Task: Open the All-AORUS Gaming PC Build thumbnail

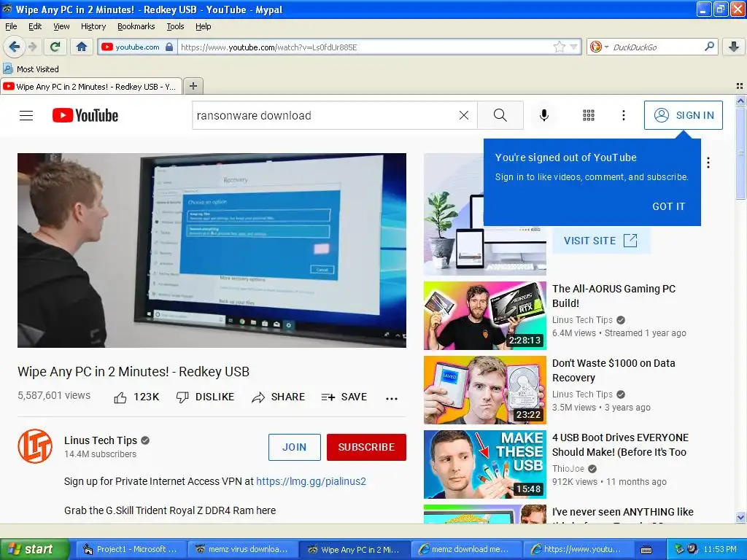Action: coord(485,315)
